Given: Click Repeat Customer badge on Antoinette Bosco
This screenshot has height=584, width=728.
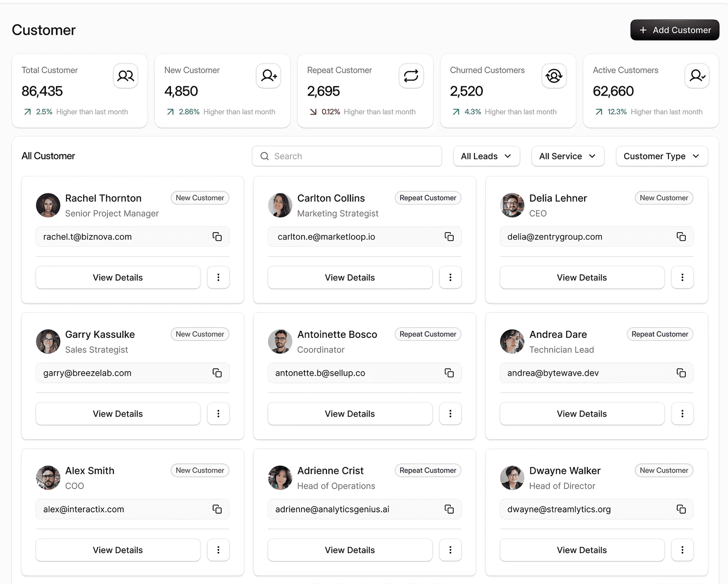Looking at the screenshot, I should pos(428,334).
